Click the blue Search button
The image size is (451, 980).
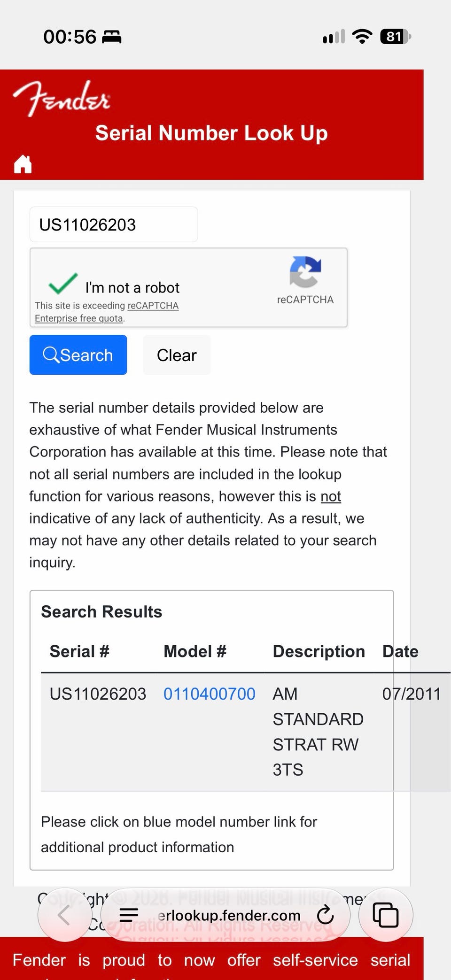(78, 355)
